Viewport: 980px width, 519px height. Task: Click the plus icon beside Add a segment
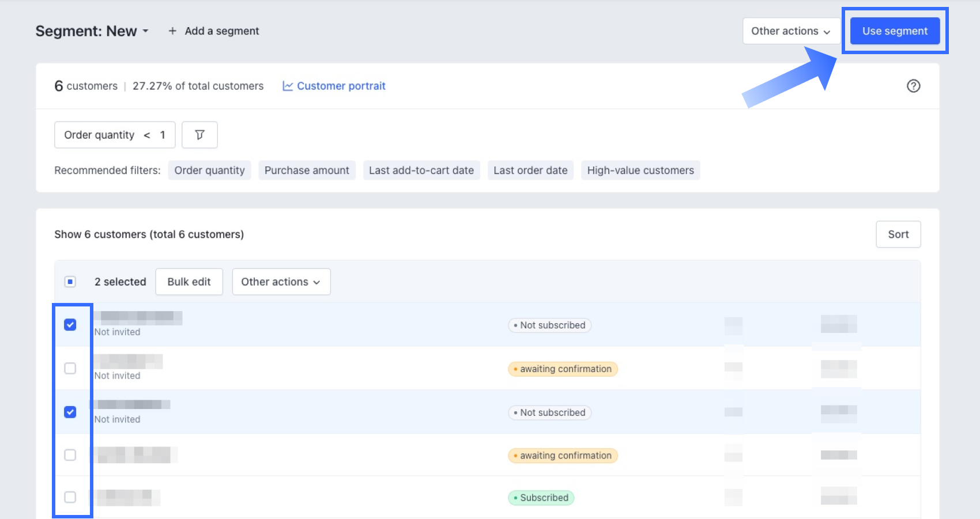click(x=172, y=31)
